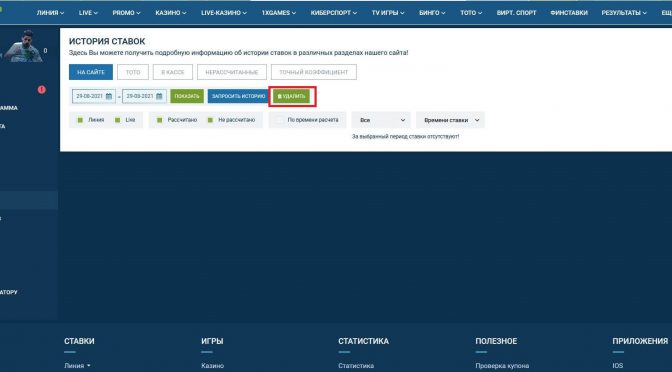Screen dimensions: 672x372
Task: Expand the КИБЕРСПОРТ menu
Action: 334,13
